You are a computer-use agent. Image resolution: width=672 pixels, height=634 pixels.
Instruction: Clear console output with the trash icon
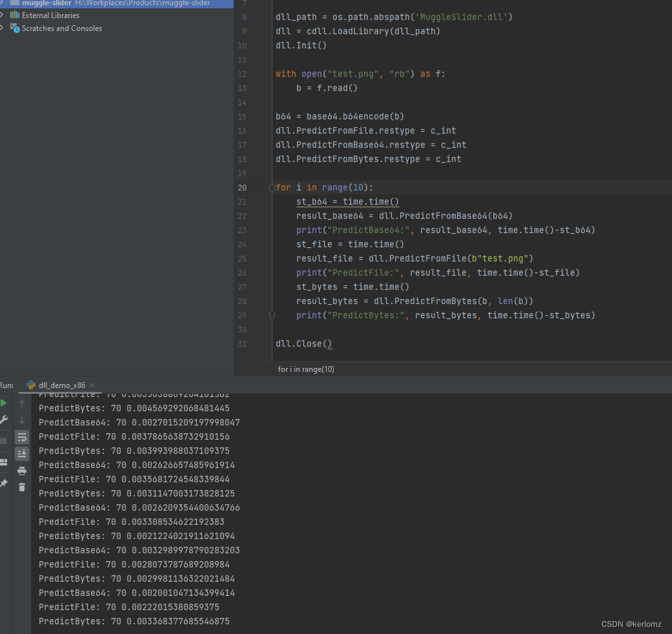pos(22,487)
